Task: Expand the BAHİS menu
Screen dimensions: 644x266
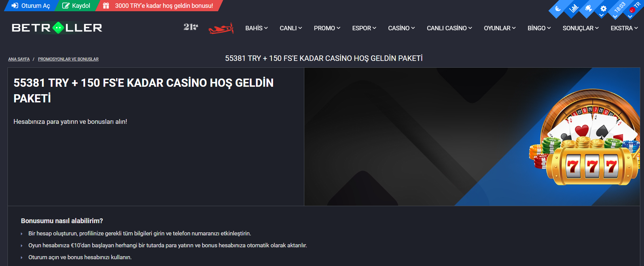Action: 257,28
